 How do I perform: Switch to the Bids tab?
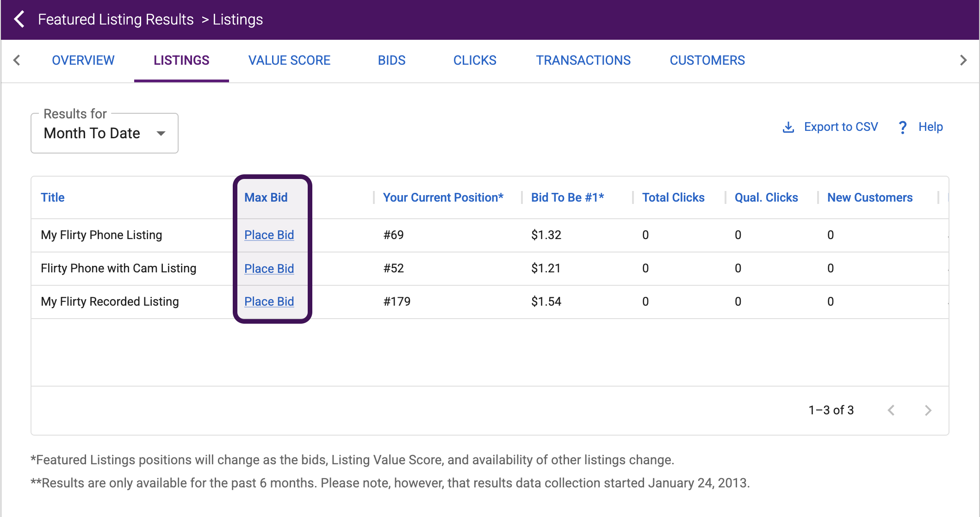(x=391, y=60)
